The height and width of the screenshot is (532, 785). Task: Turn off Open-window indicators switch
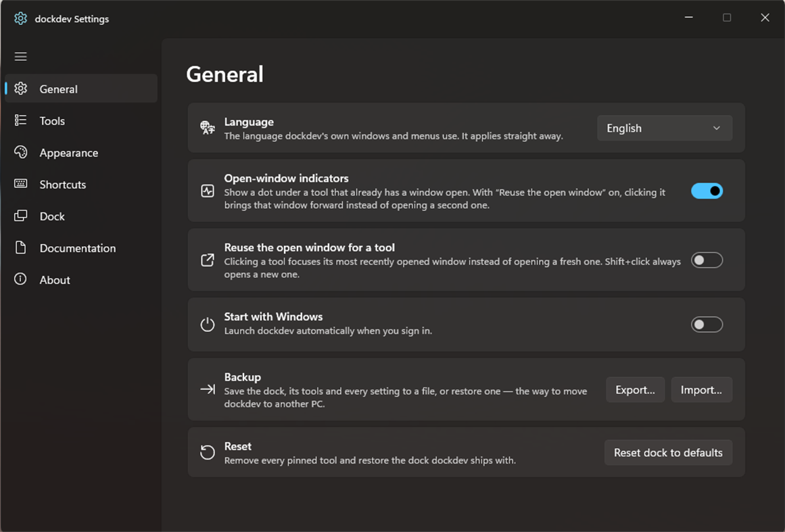[x=707, y=191]
